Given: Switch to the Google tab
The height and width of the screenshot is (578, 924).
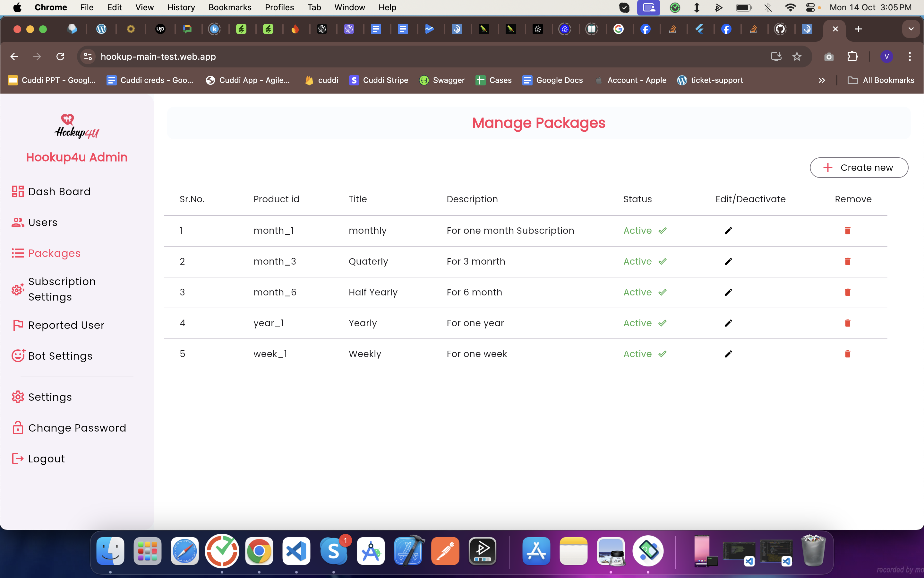Looking at the screenshot, I should 619,29.
